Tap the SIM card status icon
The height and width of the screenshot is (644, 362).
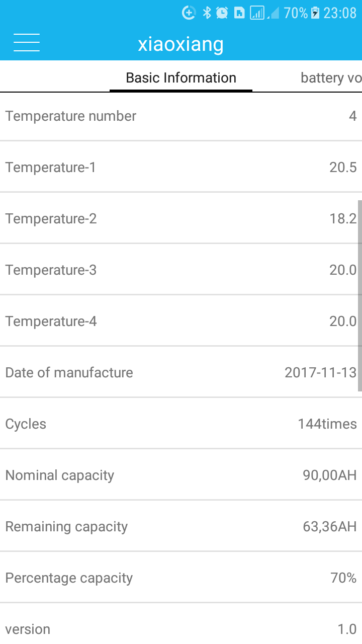[239, 13]
